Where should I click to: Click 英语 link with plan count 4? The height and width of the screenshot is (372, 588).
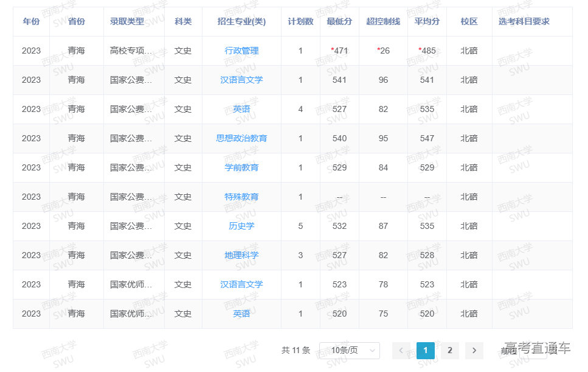(241, 109)
